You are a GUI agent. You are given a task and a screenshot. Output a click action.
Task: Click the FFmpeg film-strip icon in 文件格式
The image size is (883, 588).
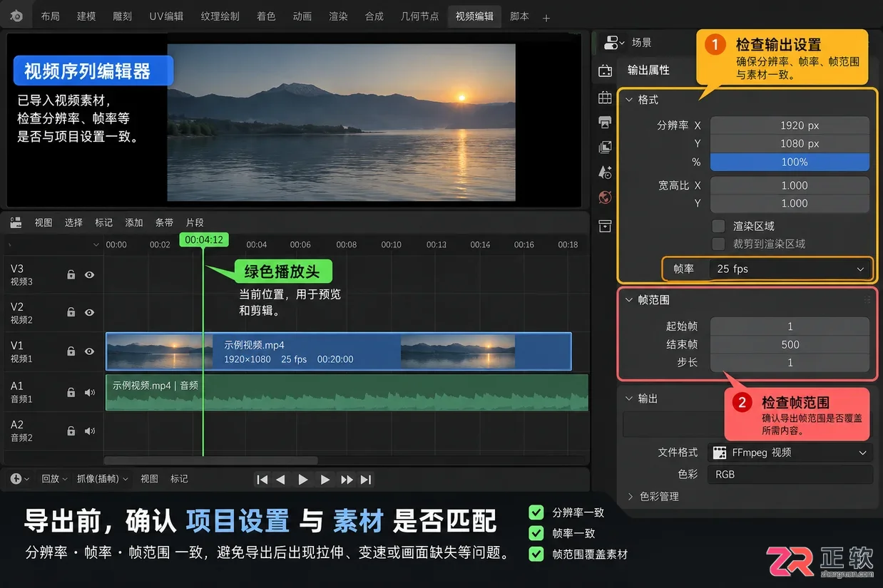click(x=720, y=453)
